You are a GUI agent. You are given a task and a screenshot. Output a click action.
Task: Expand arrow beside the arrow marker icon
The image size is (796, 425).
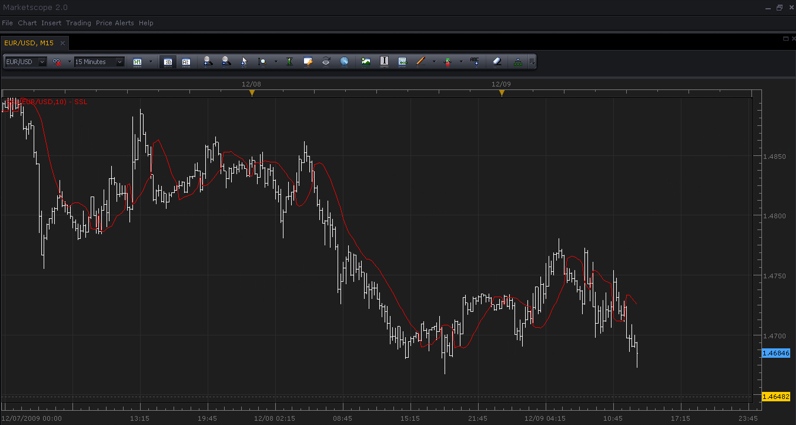click(461, 62)
